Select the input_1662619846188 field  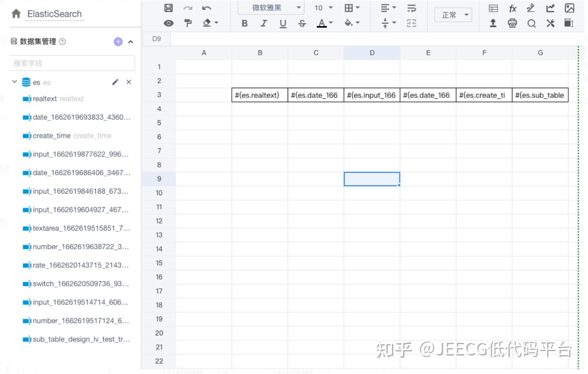click(76, 191)
